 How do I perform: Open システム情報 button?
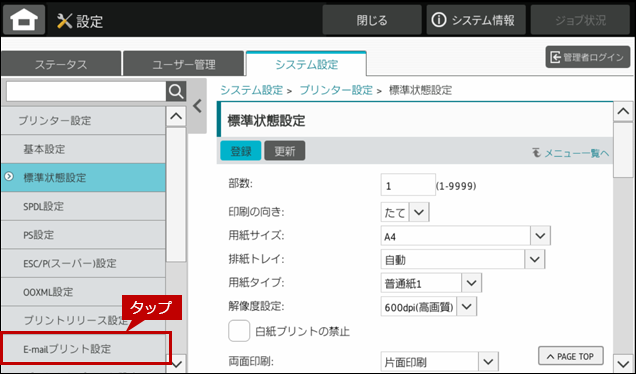click(x=476, y=20)
